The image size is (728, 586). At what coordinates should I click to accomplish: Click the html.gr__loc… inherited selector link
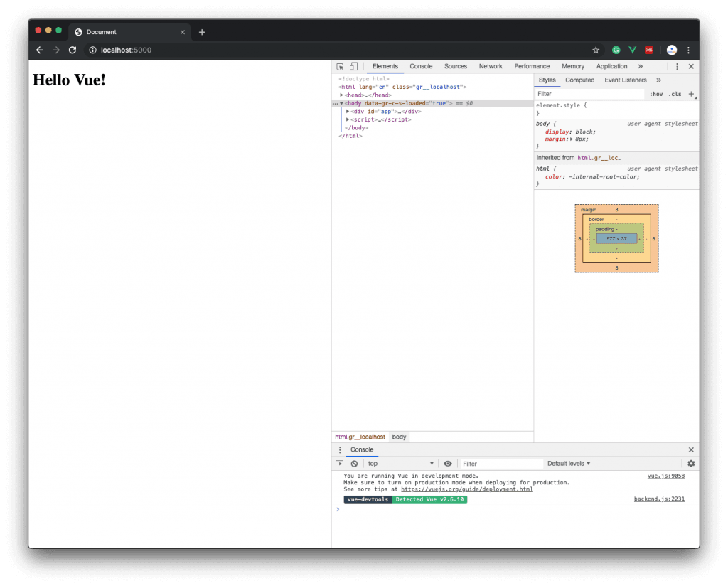point(599,158)
